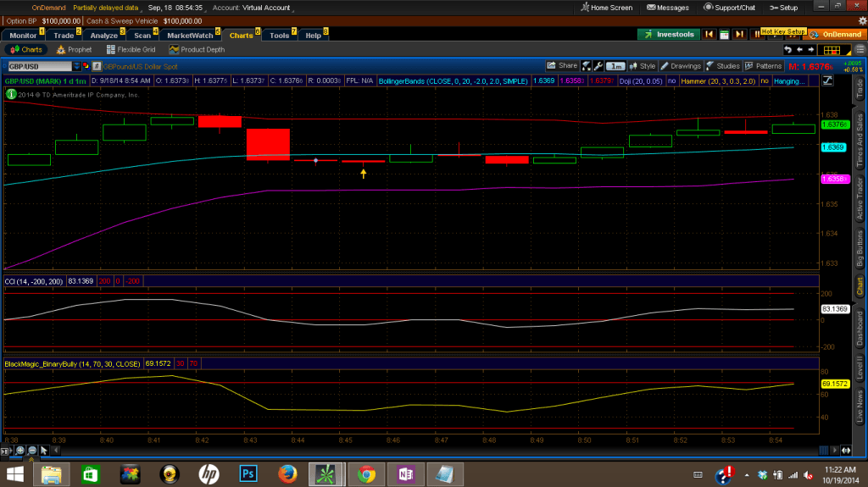Screen dimensions: 868x487
Task: Click the expand arrows icon at chart bottom-right
Action: [x=846, y=451]
